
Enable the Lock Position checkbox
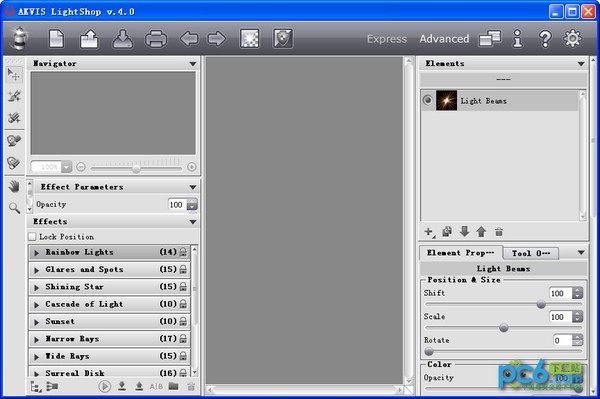click(33, 237)
